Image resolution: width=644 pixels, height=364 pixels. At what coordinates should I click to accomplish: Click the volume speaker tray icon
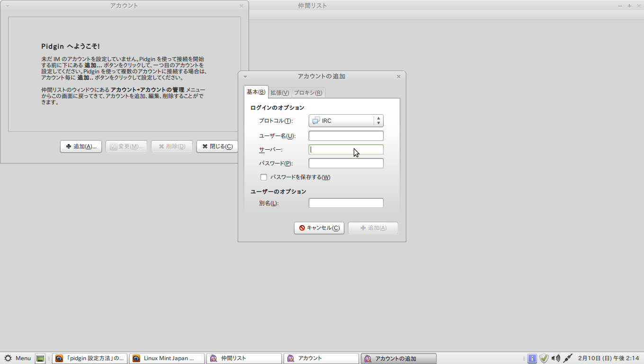pyautogui.click(x=556, y=358)
